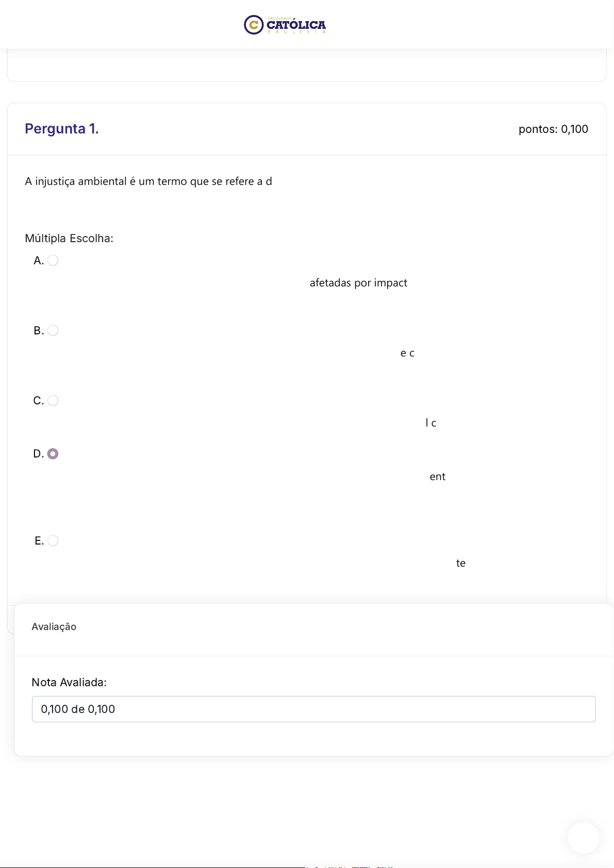Click the 'ent' text in option D
Image resolution: width=614 pixels, height=868 pixels.
coord(438,477)
